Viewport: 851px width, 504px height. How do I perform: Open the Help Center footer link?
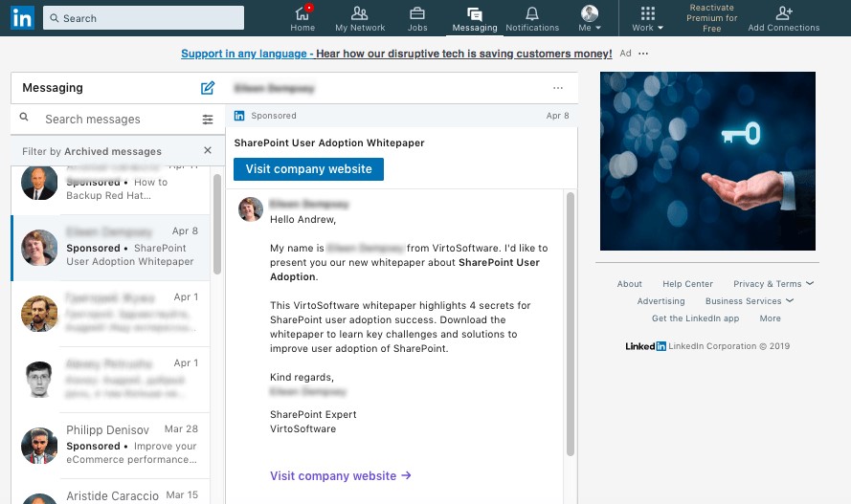tap(687, 284)
